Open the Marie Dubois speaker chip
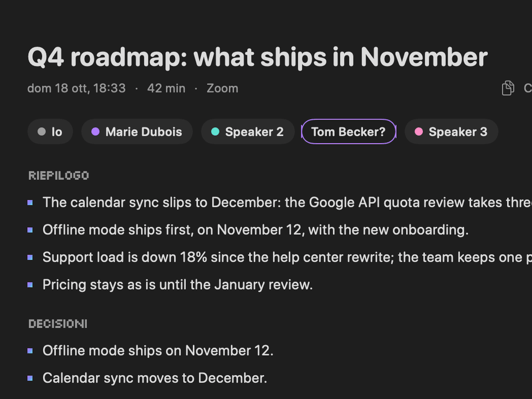532x399 pixels. [137, 132]
